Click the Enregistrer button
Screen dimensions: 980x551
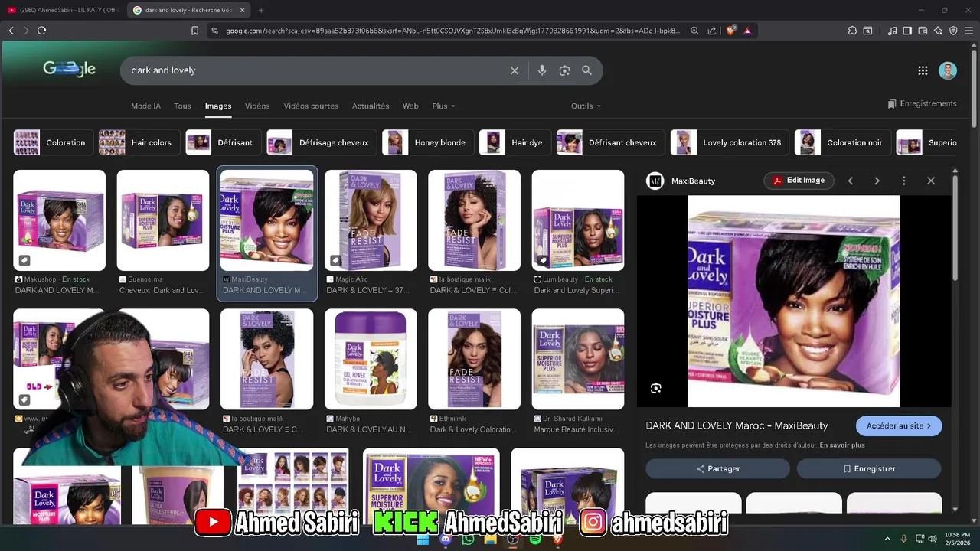pyautogui.click(x=869, y=468)
